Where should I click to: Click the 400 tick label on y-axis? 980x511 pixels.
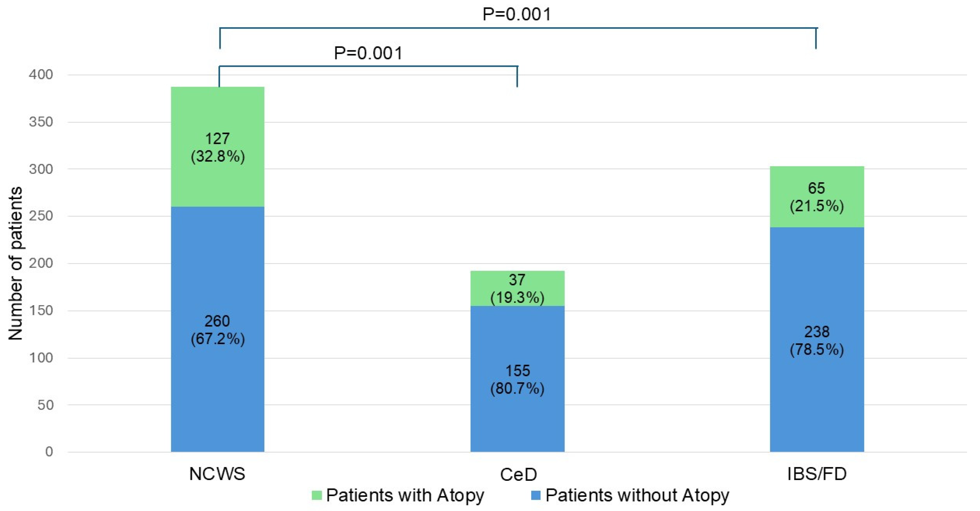pyautogui.click(x=41, y=74)
